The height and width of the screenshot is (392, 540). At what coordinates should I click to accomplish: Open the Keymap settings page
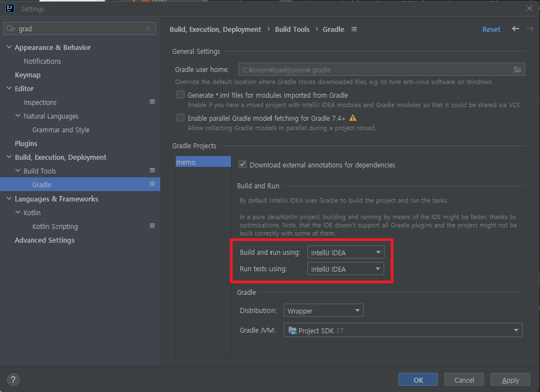(27, 75)
